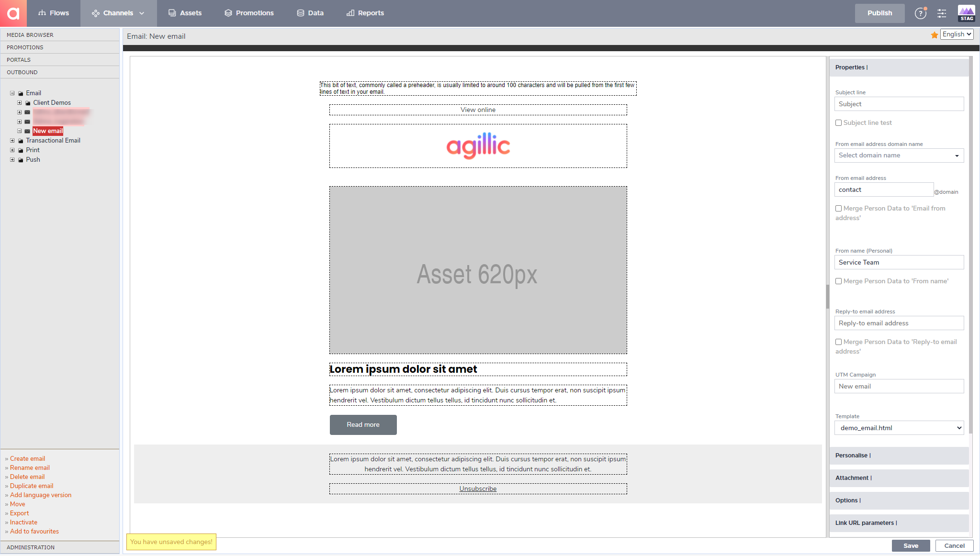The width and height of the screenshot is (980, 556).
Task: Open the Select domain name dropdown
Action: click(x=899, y=155)
